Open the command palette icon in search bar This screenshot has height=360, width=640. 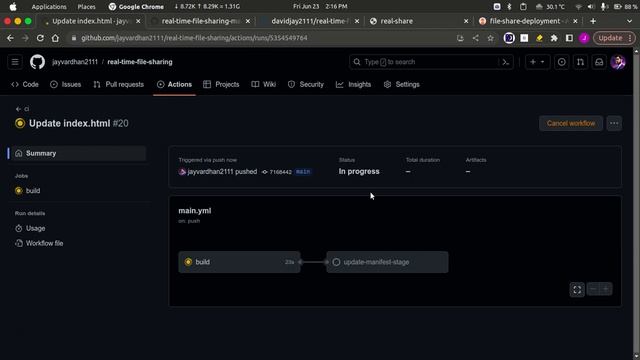tap(505, 62)
